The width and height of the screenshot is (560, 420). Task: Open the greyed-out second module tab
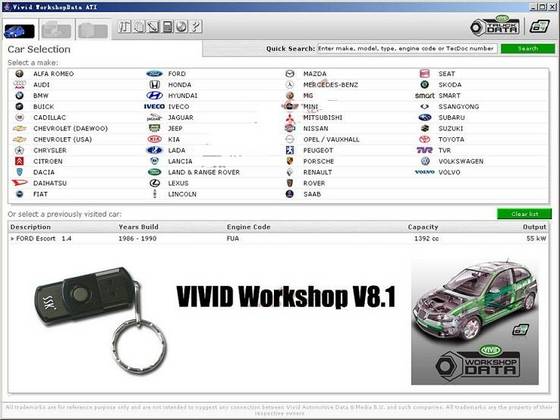(x=56, y=30)
